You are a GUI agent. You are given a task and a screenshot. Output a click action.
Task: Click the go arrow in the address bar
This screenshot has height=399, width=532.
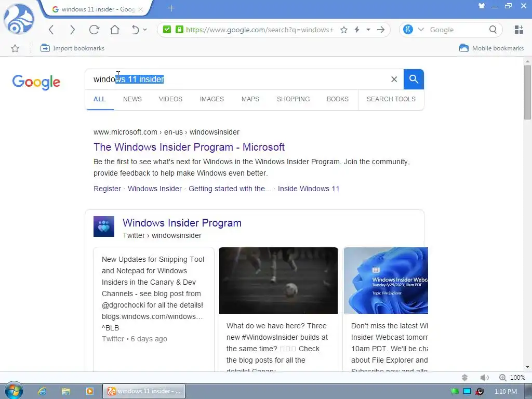click(x=381, y=30)
